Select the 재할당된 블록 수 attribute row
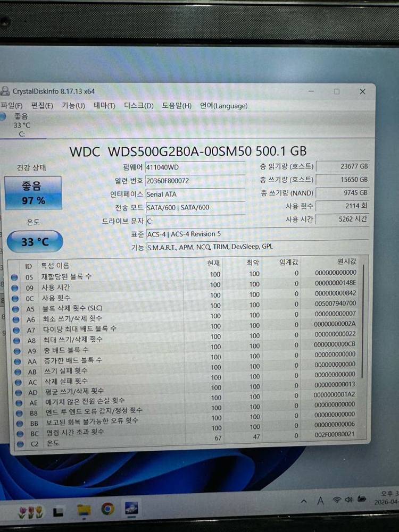 tap(184, 275)
